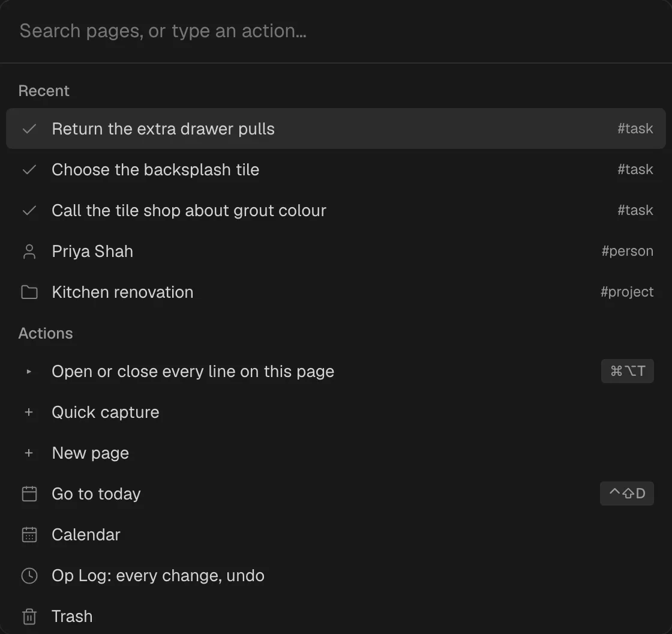
Task: Click the plus icon next to New page
Action: point(29,453)
